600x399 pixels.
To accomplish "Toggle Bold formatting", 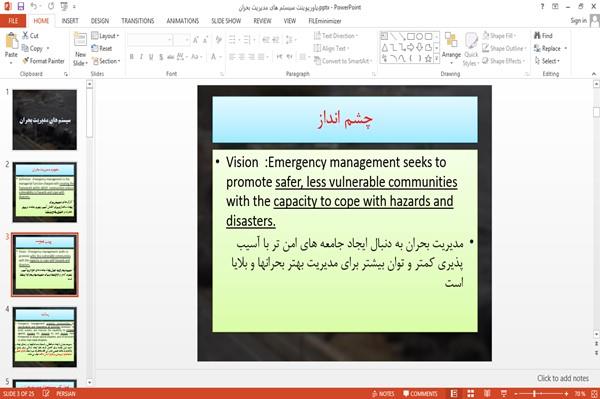I will pos(132,57).
